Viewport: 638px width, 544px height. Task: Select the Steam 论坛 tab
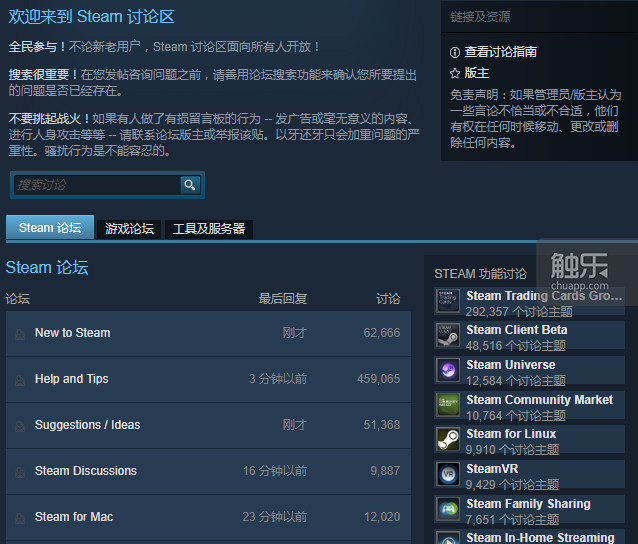pos(50,227)
